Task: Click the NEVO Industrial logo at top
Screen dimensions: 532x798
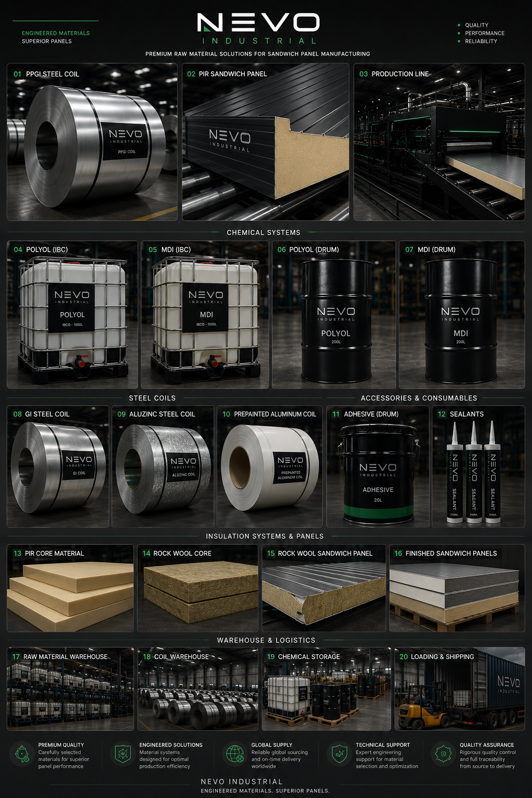Action: pos(258,29)
